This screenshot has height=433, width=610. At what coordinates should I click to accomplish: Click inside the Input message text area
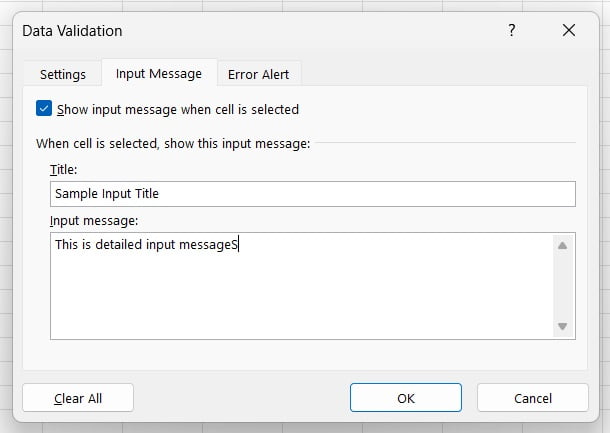302,286
